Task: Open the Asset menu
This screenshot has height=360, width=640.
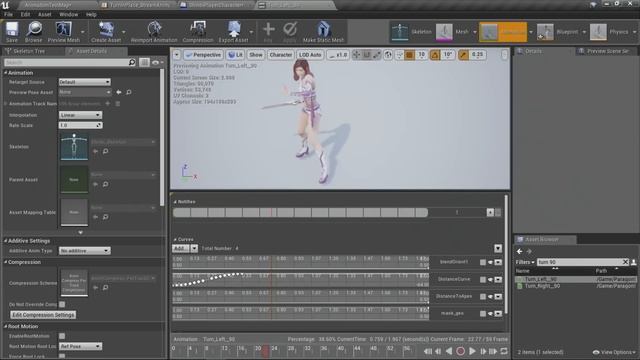Action: 45,14
